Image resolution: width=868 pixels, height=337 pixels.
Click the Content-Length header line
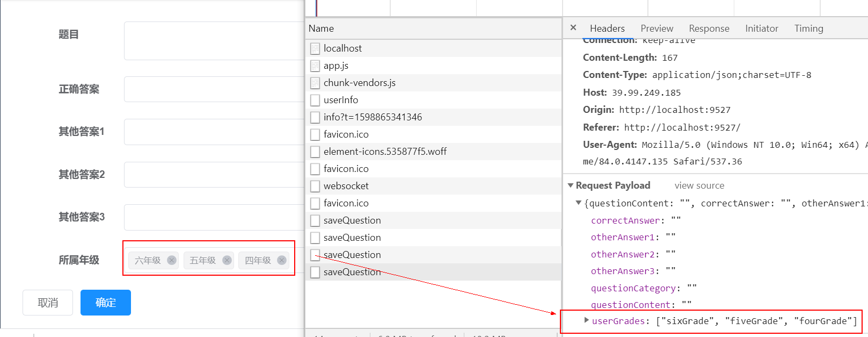point(630,58)
